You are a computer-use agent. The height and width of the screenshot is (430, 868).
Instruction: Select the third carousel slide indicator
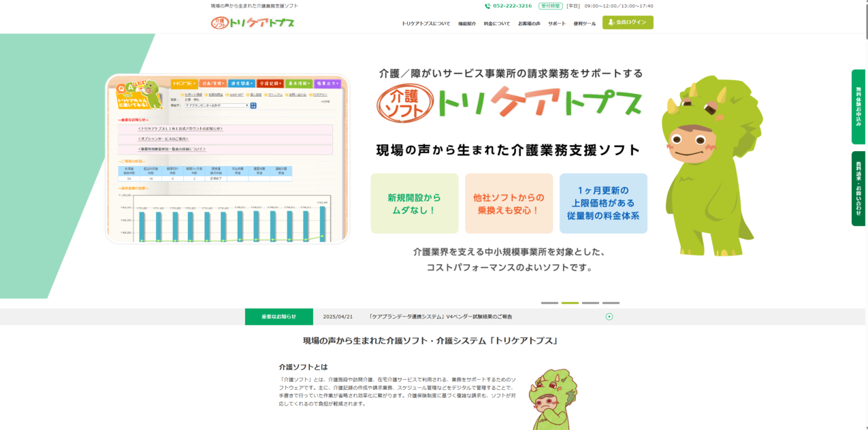click(x=590, y=303)
